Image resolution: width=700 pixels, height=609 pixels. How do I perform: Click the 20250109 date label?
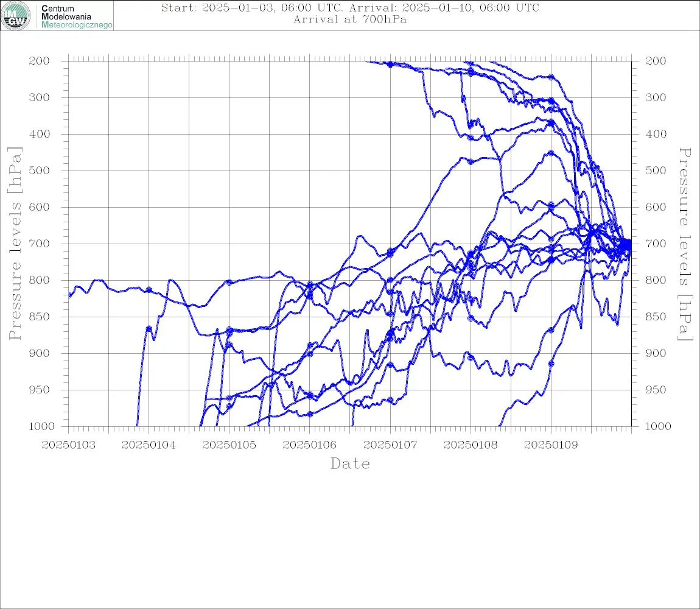tap(551, 445)
